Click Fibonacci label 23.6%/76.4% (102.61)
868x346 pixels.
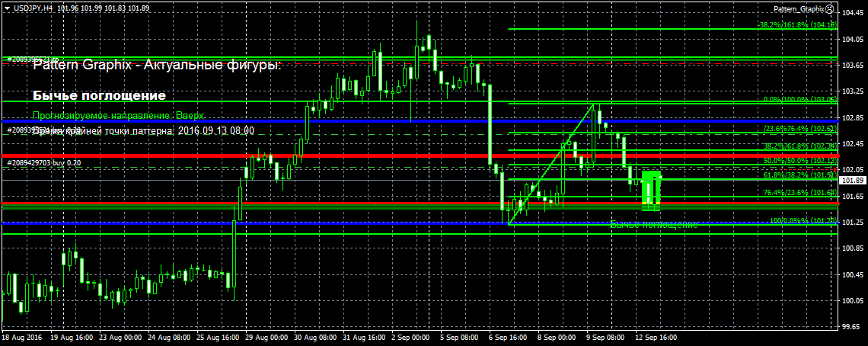coord(799,128)
